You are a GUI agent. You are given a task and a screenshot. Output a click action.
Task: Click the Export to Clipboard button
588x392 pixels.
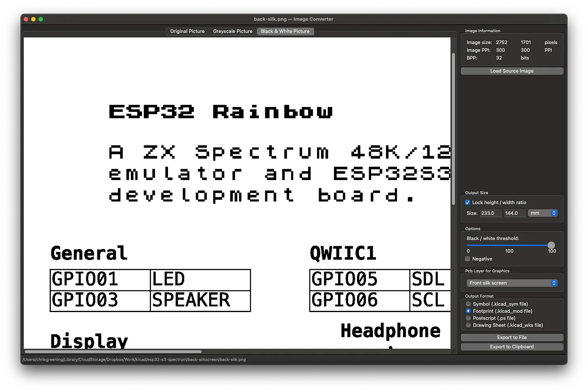[512, 347]
